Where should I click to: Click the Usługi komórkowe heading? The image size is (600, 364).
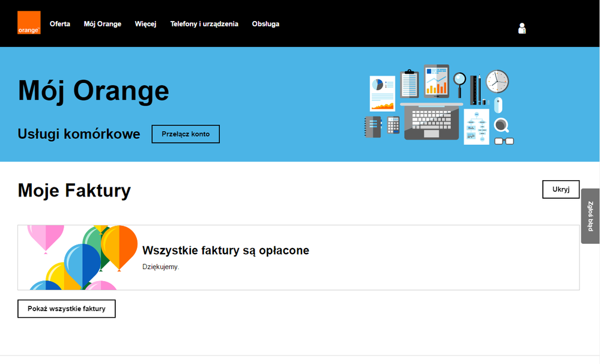[79, 134]
